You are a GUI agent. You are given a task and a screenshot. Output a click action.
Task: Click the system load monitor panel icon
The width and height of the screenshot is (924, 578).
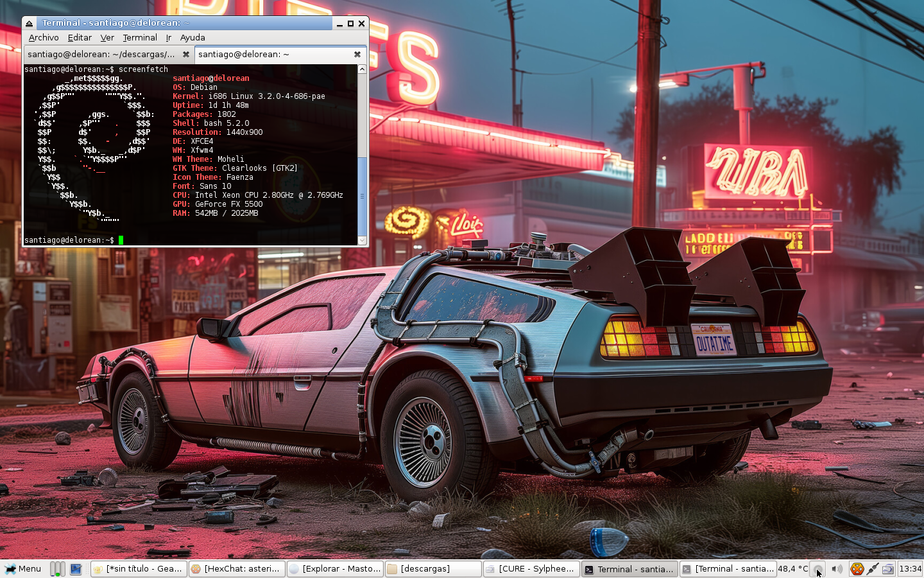click(x=58, y=569)
